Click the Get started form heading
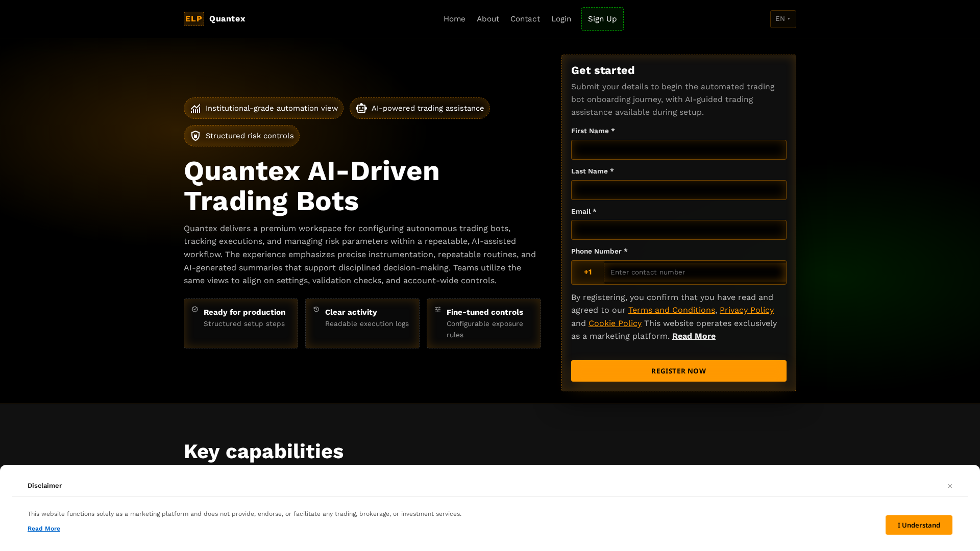980x551 pixels. point(603,70)
